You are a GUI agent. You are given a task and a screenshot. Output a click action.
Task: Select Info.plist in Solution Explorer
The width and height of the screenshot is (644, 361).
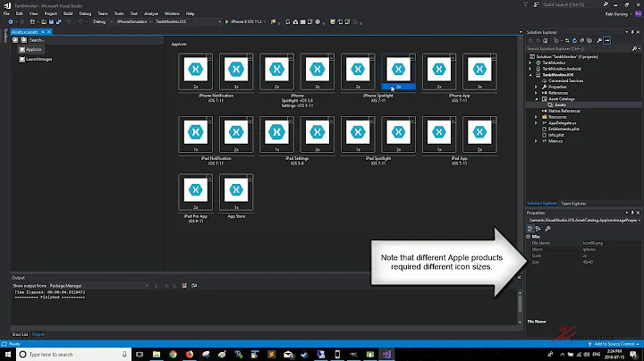[x=556, y=135]
